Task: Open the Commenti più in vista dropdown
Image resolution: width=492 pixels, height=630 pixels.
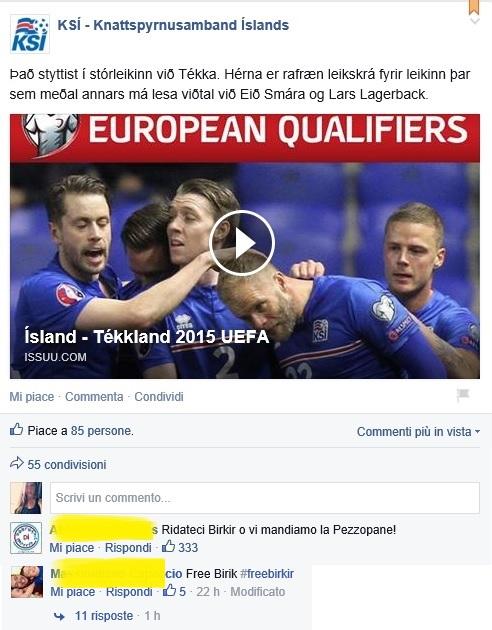Action: tap(418, 432)
